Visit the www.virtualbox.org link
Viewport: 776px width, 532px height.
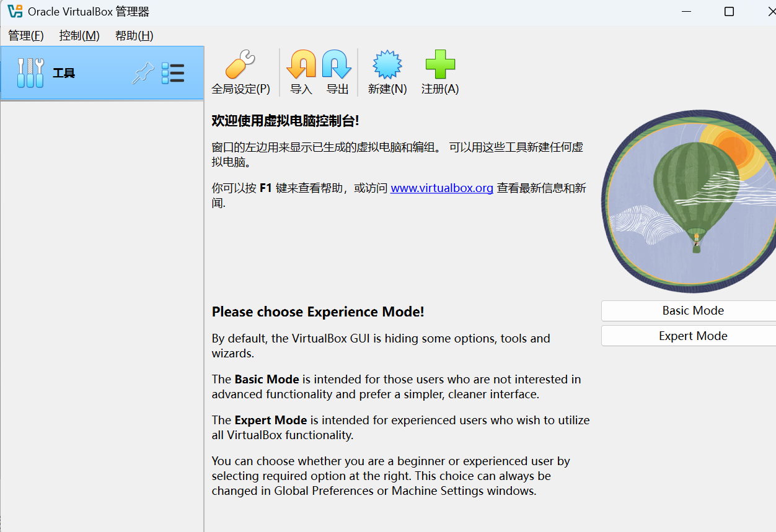(442, 188)
